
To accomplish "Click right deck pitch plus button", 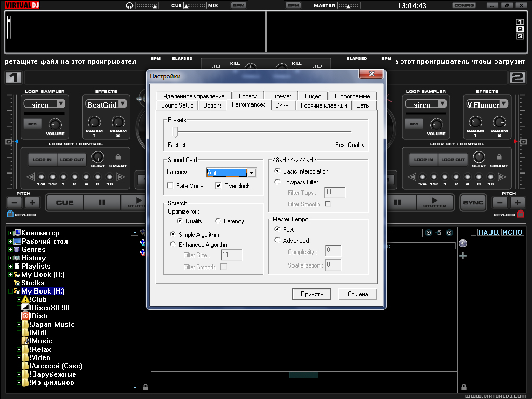I will [x=518, y=203].
